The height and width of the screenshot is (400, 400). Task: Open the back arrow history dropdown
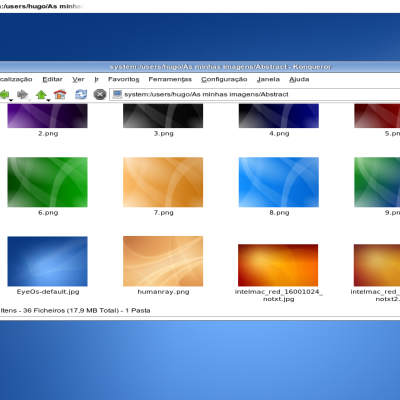click(11, 100)
